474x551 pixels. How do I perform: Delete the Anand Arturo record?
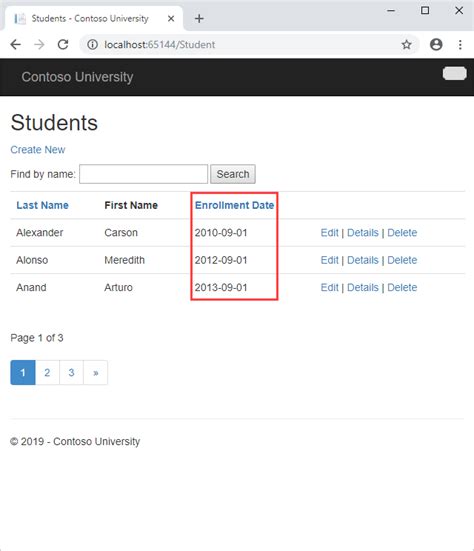pos(402,287)
